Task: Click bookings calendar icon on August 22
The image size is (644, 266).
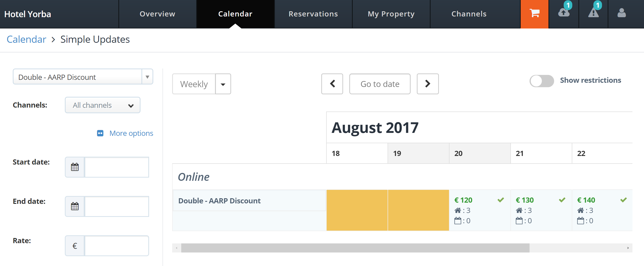Action: pyautogui.click(x=580, y=221)
